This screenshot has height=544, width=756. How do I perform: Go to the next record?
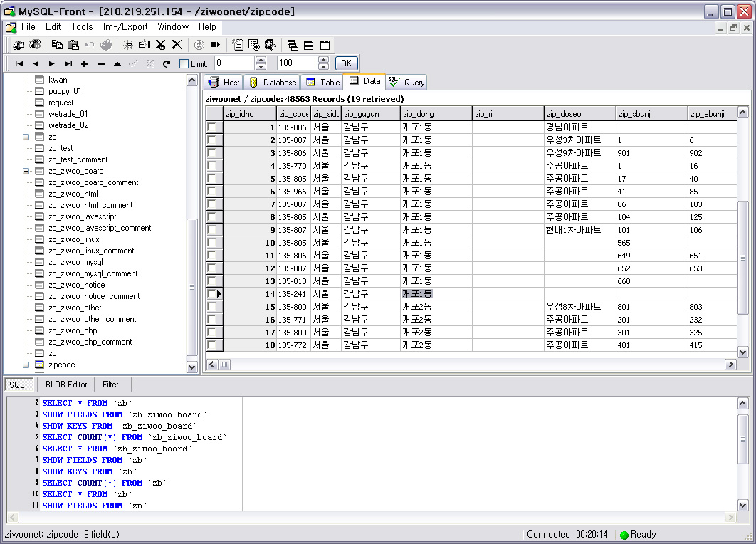click(x=51, y=63)
